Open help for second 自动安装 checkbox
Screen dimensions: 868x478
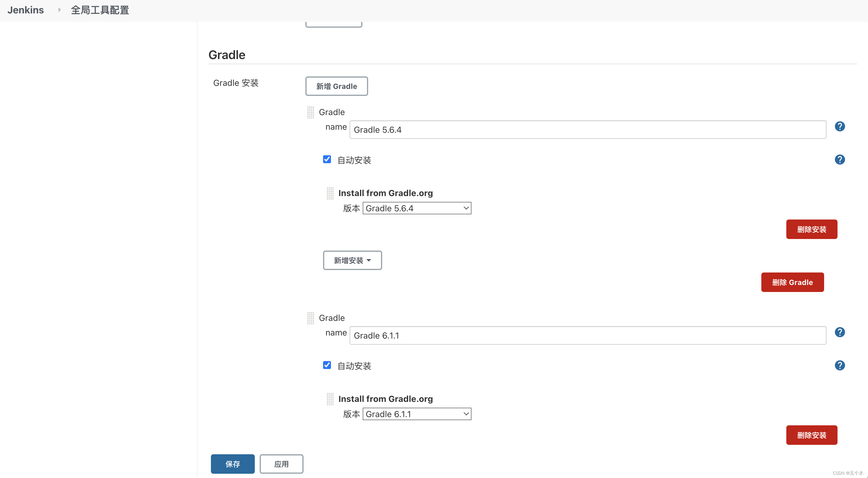point(840,365)
